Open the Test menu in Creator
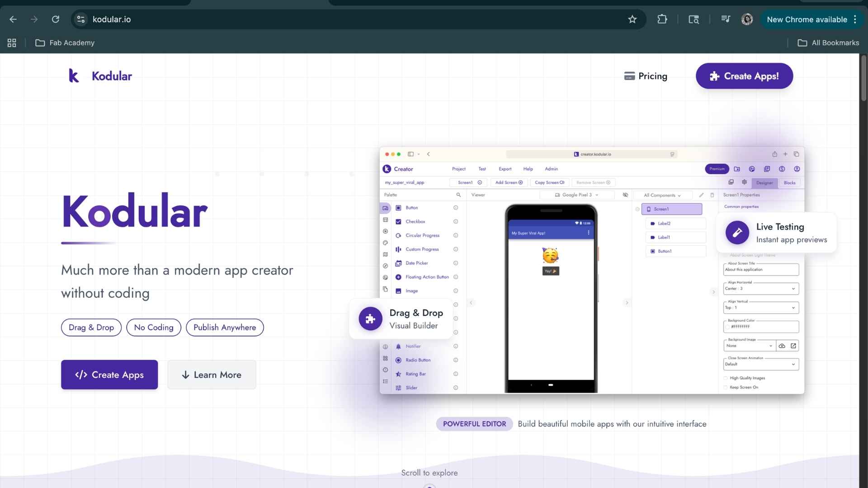Screen dimensions: 868x488 point(482,169)
